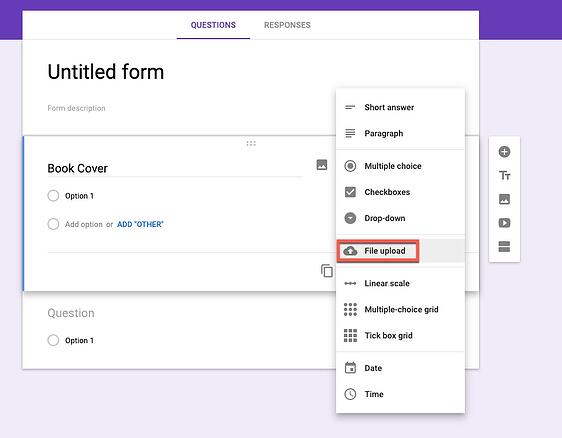
Task: Click image icon beside Book Cover question
Action: (x=322, y=165)
